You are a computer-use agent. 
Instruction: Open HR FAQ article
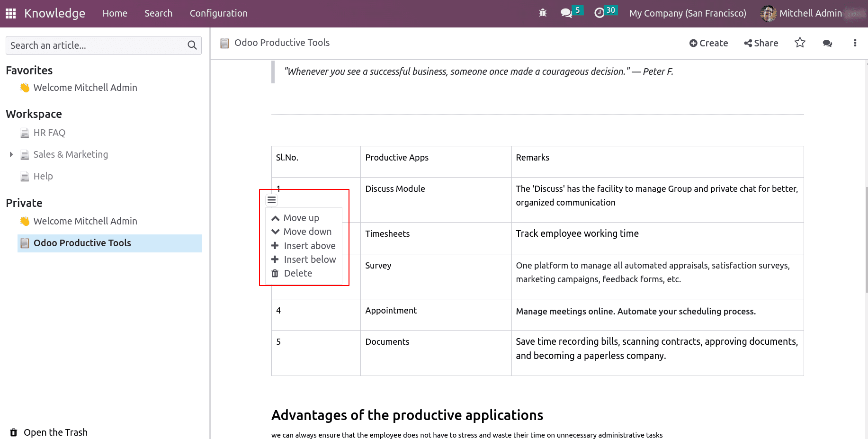pos(49,133)
